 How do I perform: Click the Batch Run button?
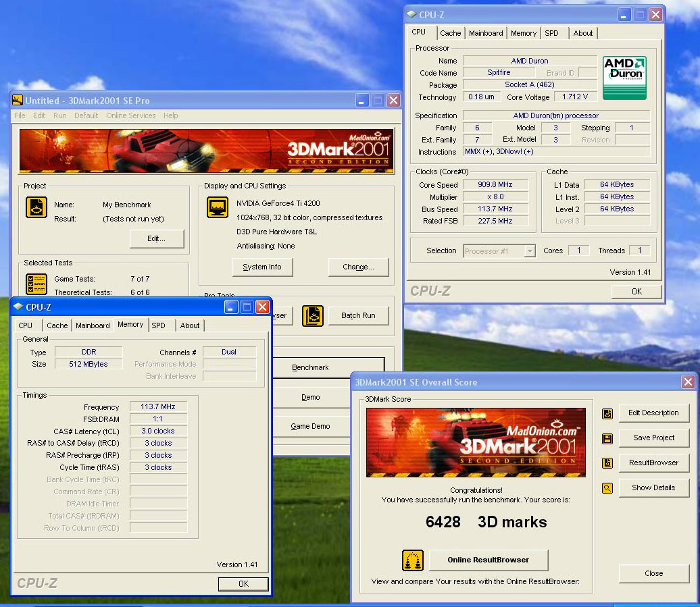point(359,315)
